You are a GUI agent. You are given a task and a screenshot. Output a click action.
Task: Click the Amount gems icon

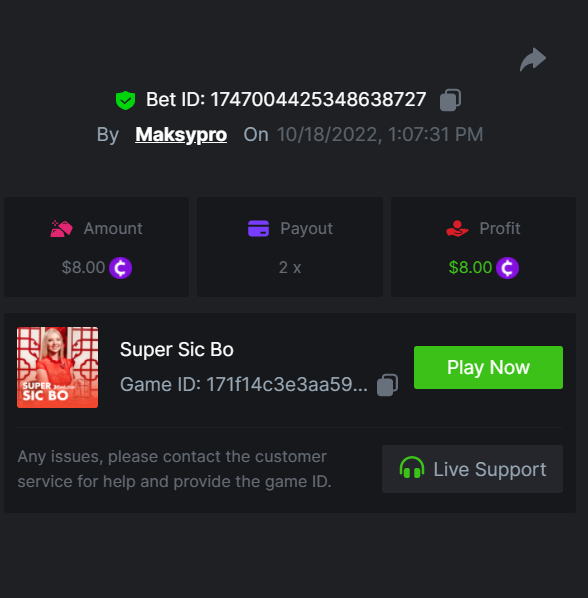click(61, 228)
